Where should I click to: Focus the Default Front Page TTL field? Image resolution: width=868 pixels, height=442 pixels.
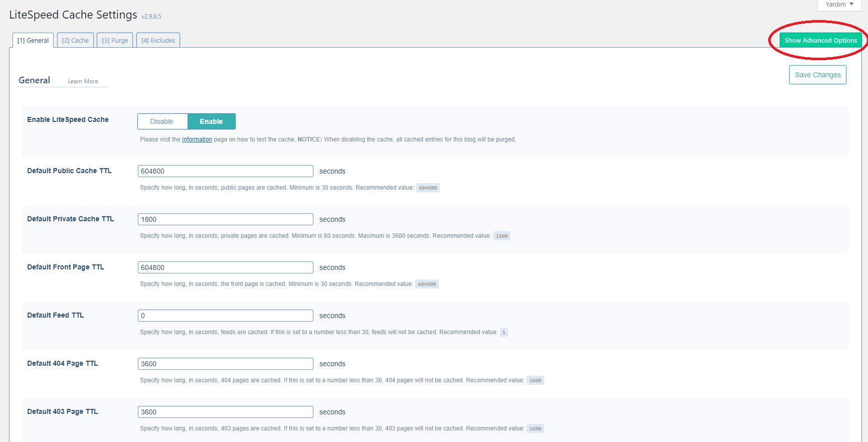pyautogui.click(x=226, y=267)
